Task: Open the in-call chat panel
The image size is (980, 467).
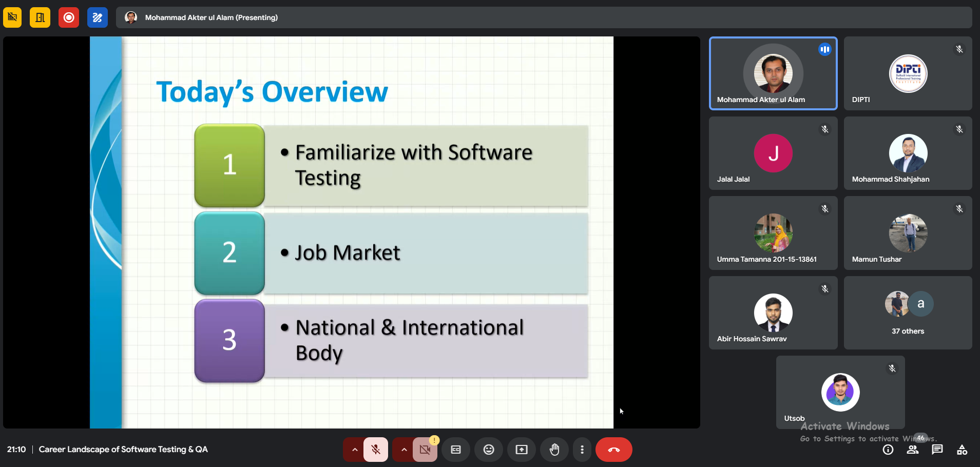Action: click(937, 450)
